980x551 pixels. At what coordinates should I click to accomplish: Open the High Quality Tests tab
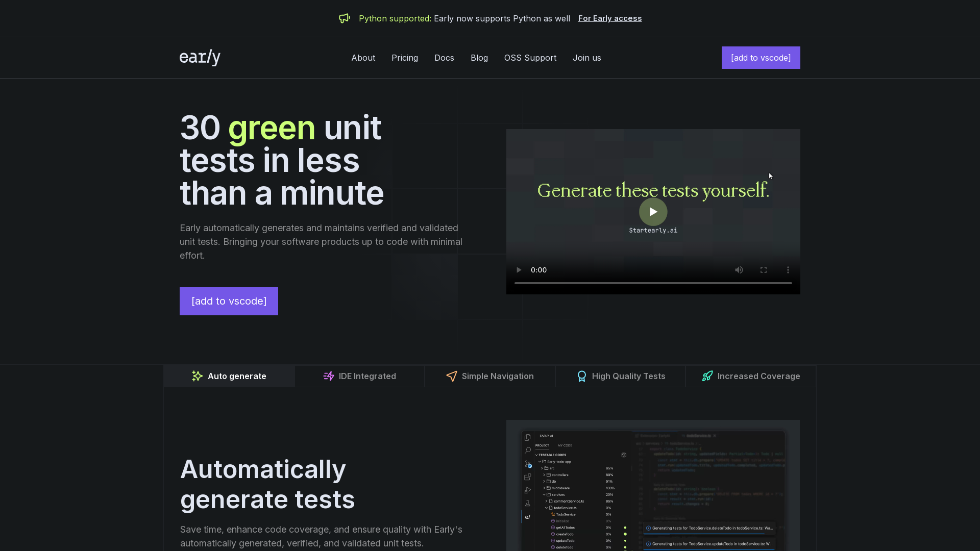click(621, 376)
